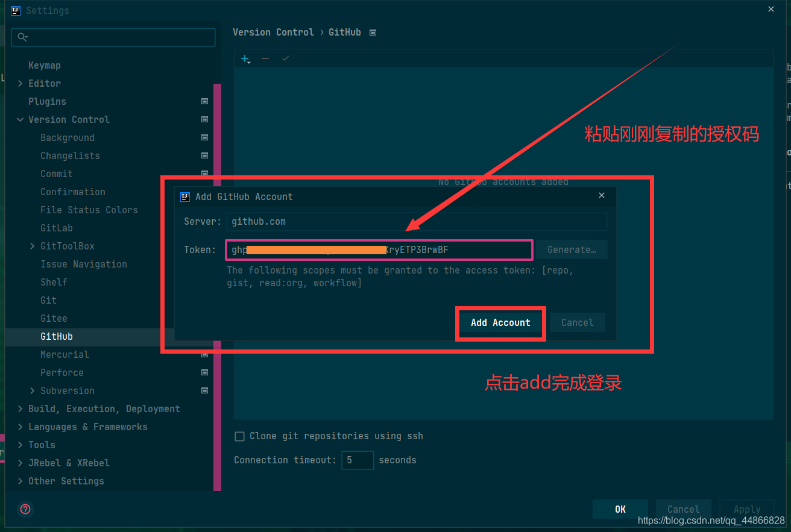Screen dimensions: 791x532
Task: Click the Apply button
Action: (747, 509)
